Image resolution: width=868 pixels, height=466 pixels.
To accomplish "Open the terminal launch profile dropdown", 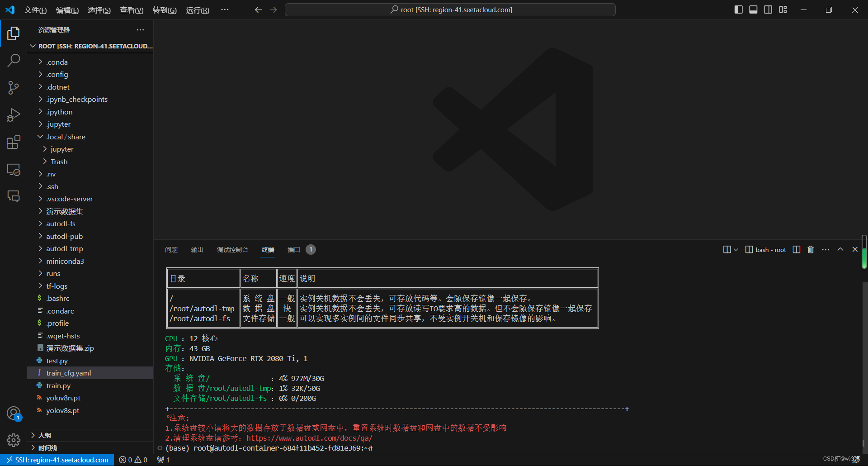I will (736, 249).
